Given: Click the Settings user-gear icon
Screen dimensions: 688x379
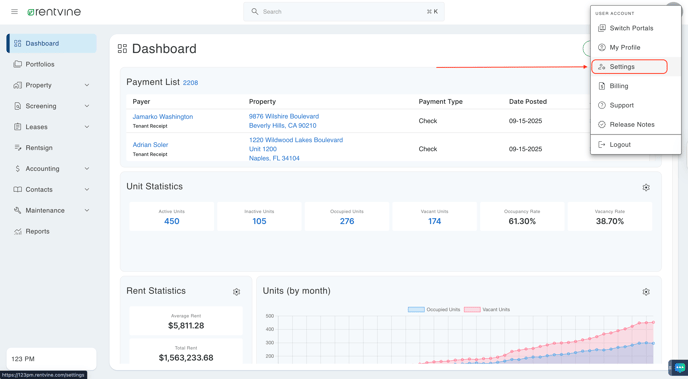Looking at the screenshot, I should coord(602,67).
